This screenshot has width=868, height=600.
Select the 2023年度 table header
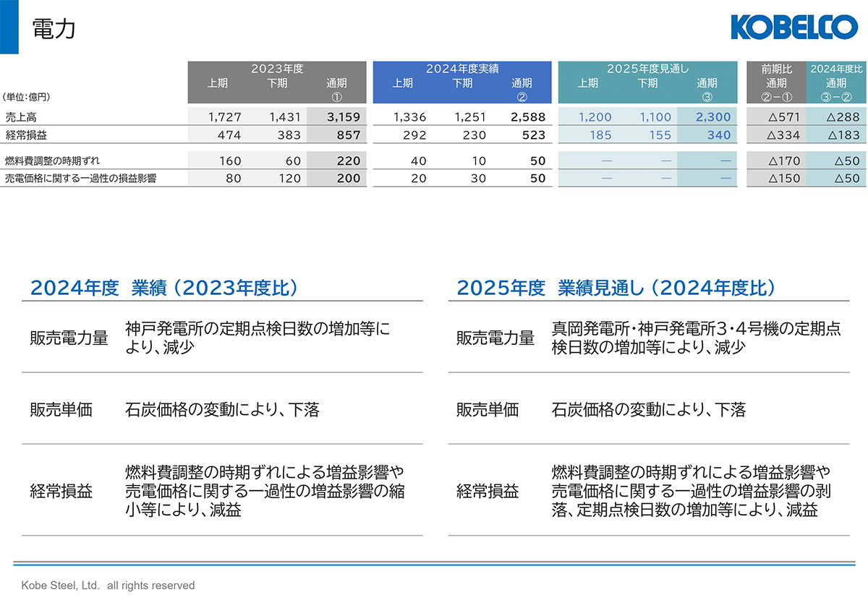[x=277, y=69]
